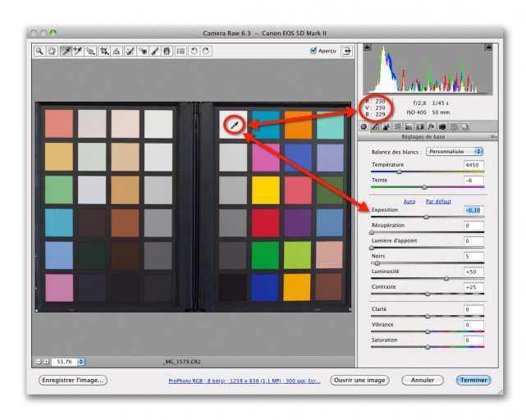This screenshot has width=526, height=420.
Task: Open the Balance des blancs dropdown
Action: tap(455, 152)
